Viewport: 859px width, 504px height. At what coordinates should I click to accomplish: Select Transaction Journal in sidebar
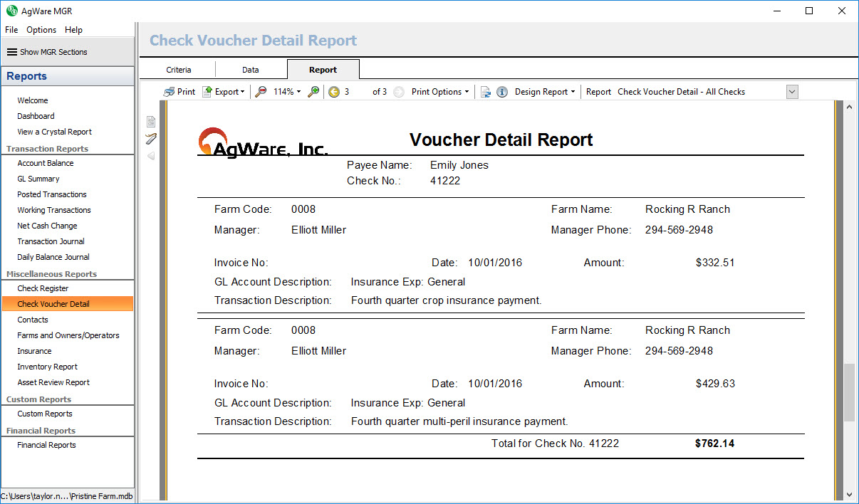tap(51, 241)
